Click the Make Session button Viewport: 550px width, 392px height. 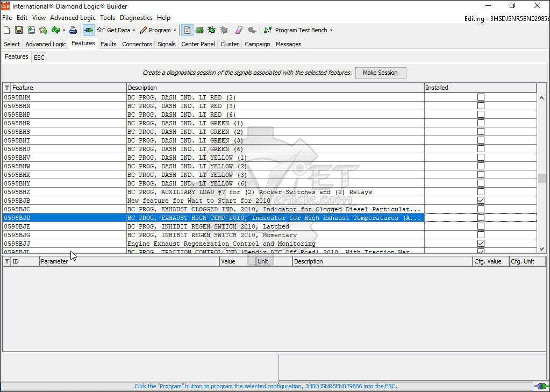tap(381, 73)
